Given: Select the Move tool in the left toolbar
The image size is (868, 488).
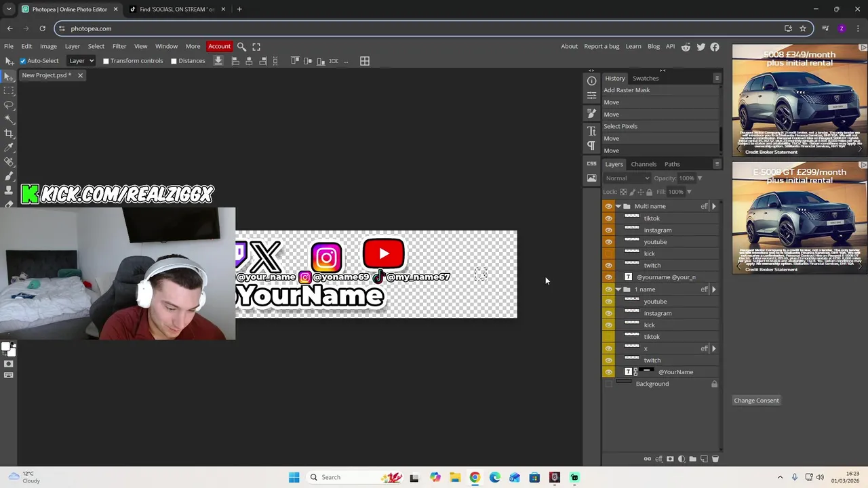Looking at the screenshot, I should 9,77.
